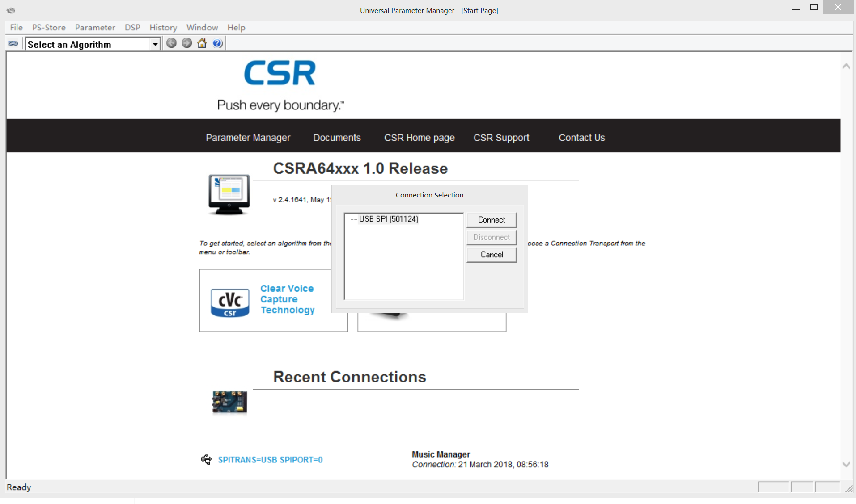Screen dimensions: 856x504
Task: Open the Window menu
Action: pyautogui.click(x=202, y=27)
